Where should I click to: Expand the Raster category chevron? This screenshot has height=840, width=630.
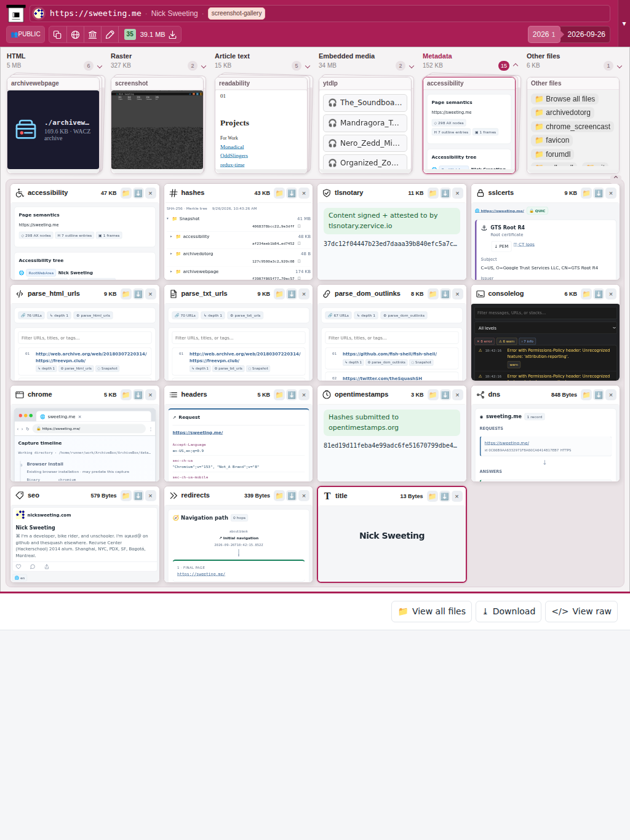pos(204,66)
